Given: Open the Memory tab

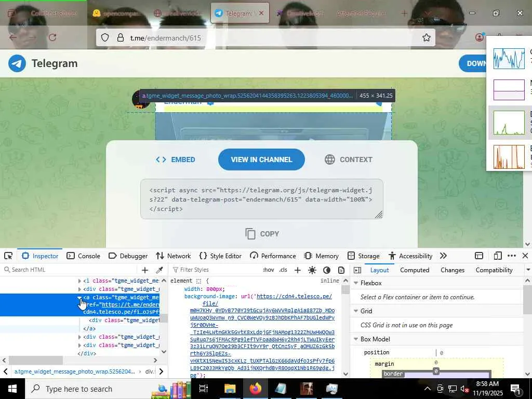Looking at the screenshot, I should (322, 256).
